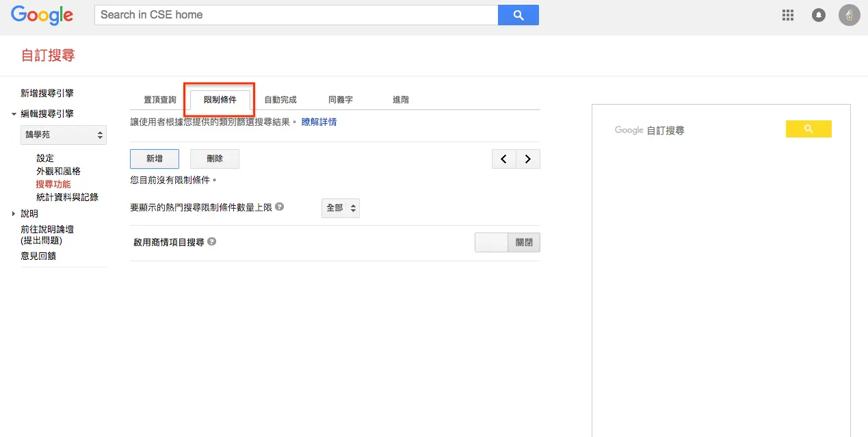Click the Google logo

42,15
